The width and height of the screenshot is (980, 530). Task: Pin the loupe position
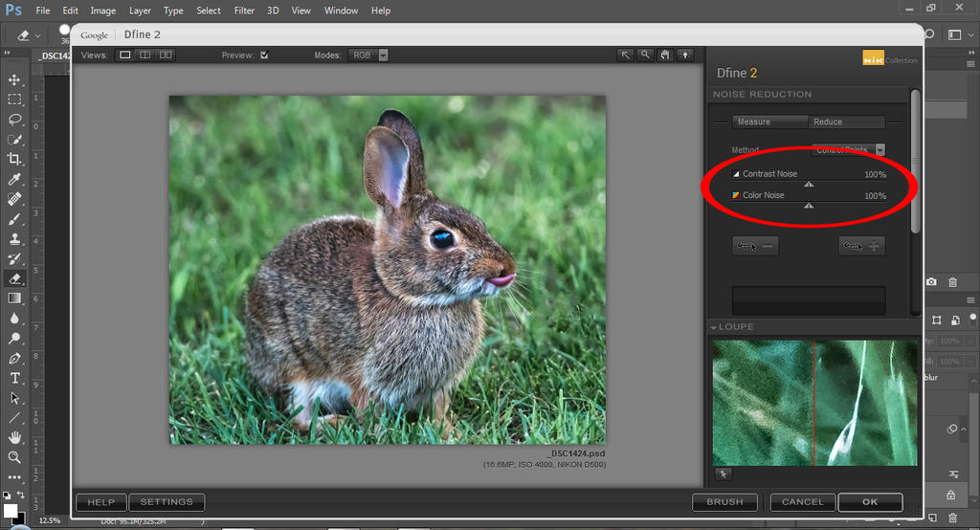(723, 474)
